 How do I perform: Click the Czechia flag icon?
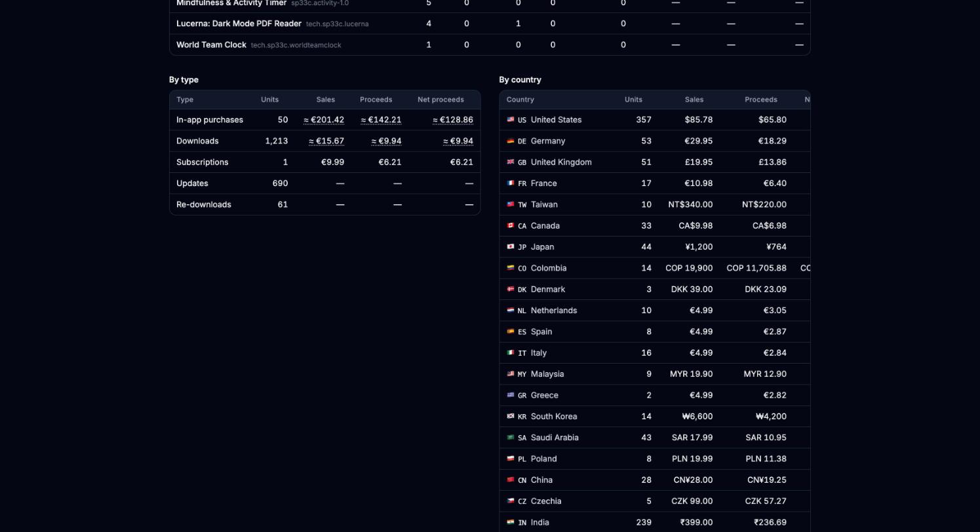tap(511, 501)
